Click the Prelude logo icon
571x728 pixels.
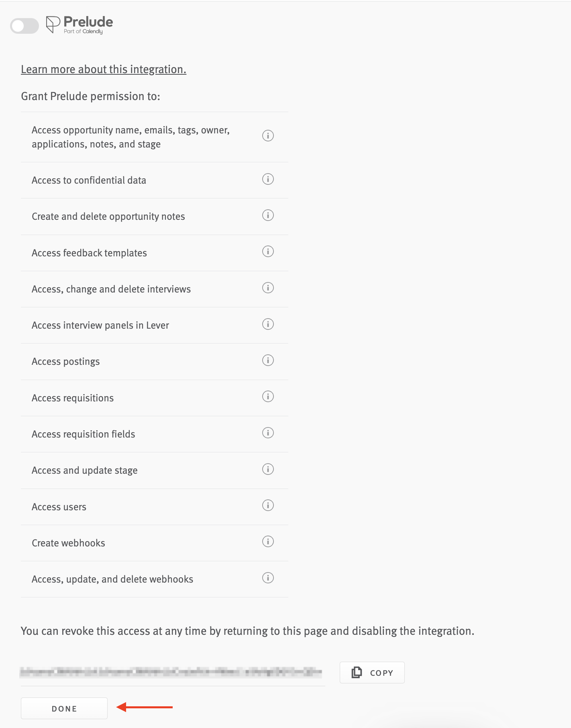(x=53, y=25)
